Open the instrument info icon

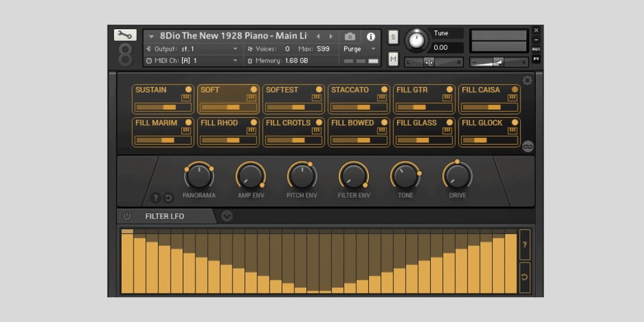371,36
